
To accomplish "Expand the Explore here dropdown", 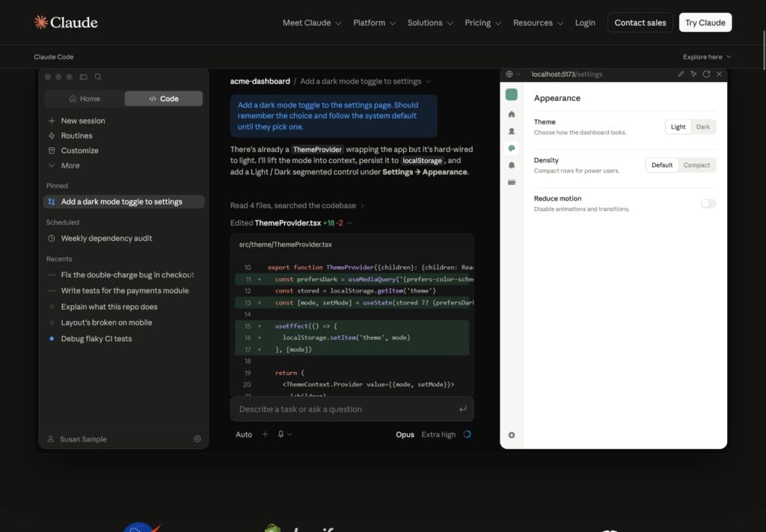I will tap(707, 57).
